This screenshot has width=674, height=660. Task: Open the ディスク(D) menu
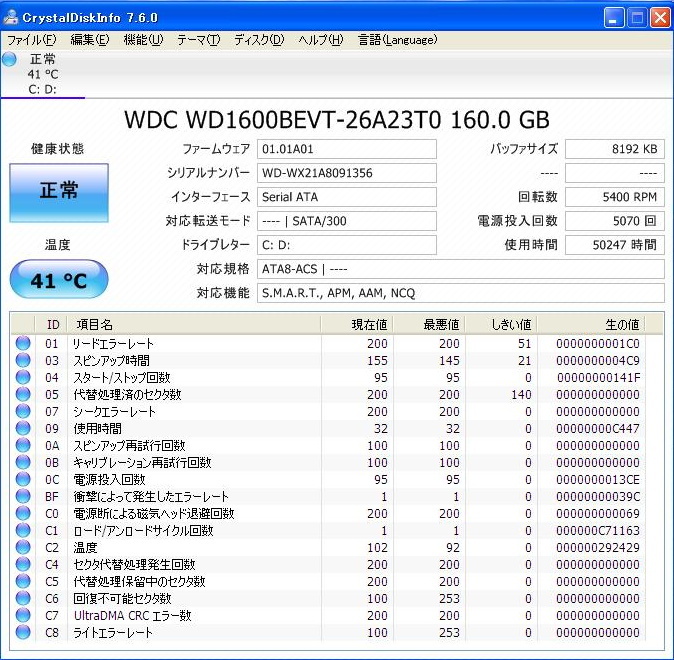pyautogui.click(x=259, y=40)
